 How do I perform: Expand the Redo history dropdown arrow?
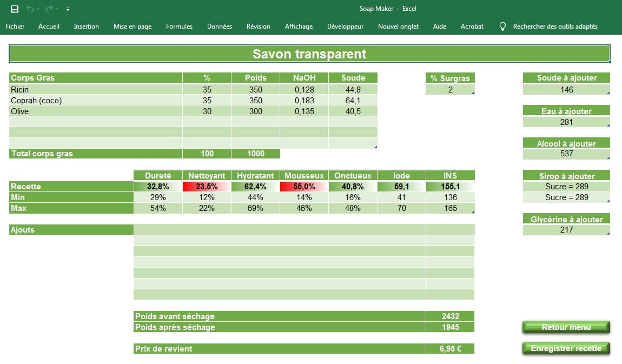(x=57, y=9)
